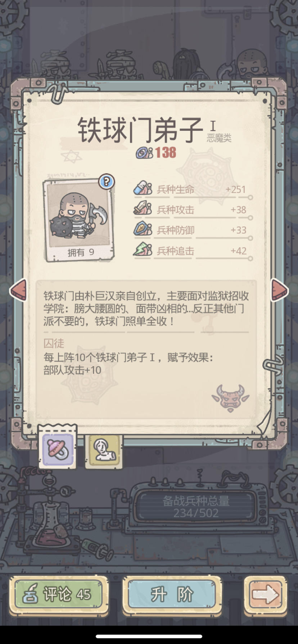Click the orange arrow exit button
Viewport: 298px width, 644px height.
[x=266, y=594]
